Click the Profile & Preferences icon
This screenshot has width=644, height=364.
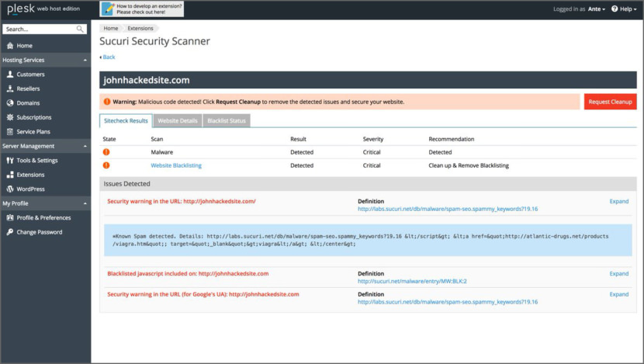pyautogui.click(x=10, y=218)
